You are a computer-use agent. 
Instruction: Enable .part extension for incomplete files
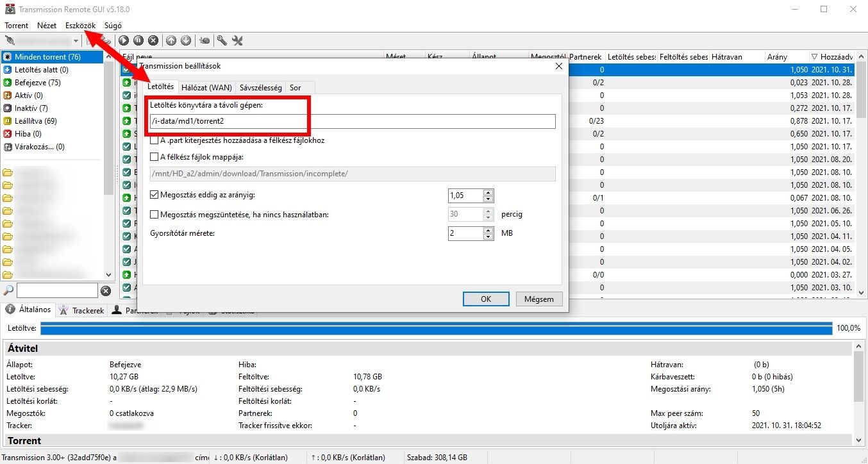pos(154,140)
